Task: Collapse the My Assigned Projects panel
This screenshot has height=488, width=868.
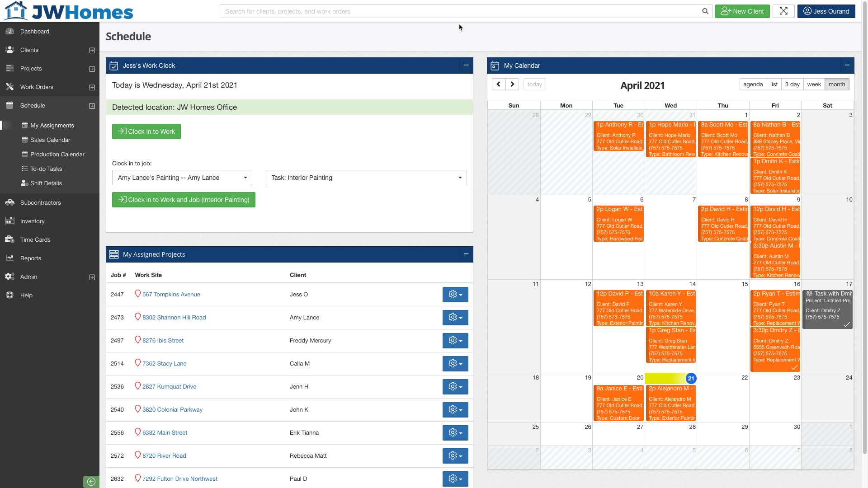Action: [466, 254]
